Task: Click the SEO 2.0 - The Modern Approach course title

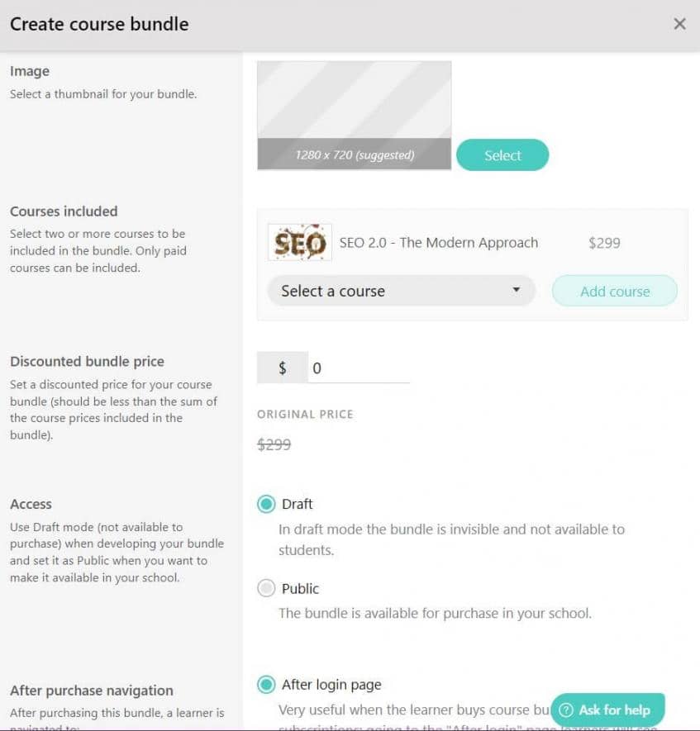Action: pos(439,243)
